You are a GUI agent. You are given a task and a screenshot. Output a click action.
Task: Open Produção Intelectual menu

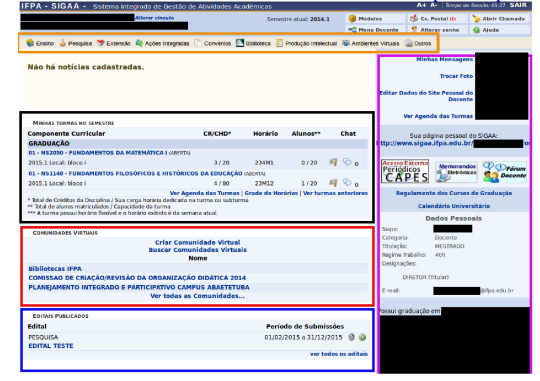click(307, 43)
